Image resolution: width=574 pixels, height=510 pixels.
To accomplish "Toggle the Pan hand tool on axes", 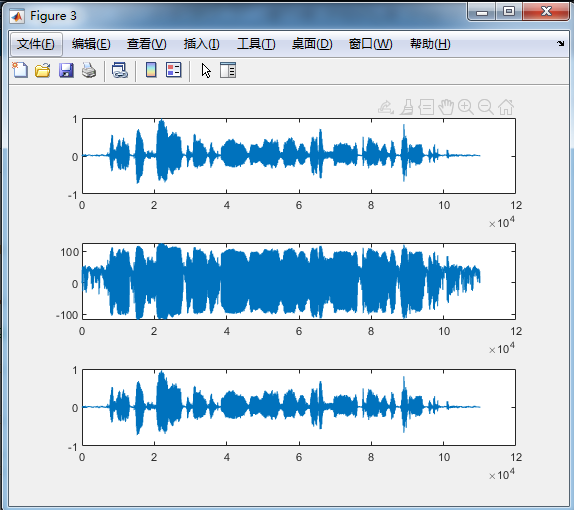I will coord(446,107).
